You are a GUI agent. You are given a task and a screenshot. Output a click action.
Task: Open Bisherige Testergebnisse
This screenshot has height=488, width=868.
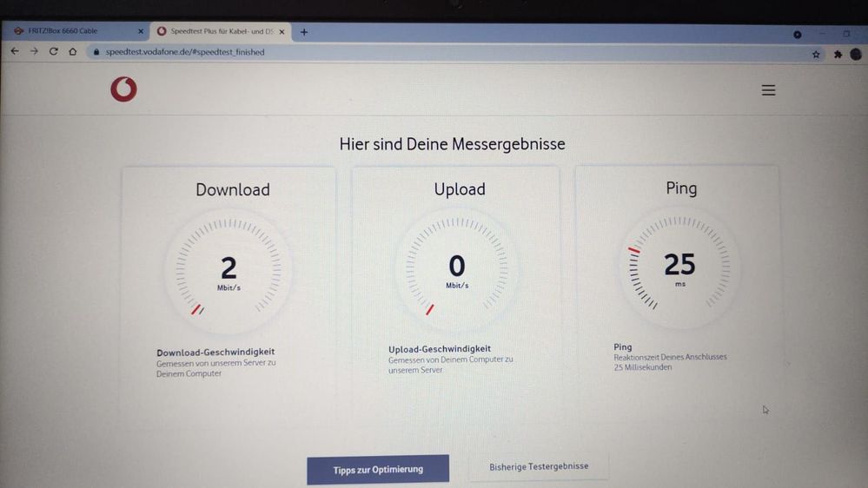click(x=539, y=466)
